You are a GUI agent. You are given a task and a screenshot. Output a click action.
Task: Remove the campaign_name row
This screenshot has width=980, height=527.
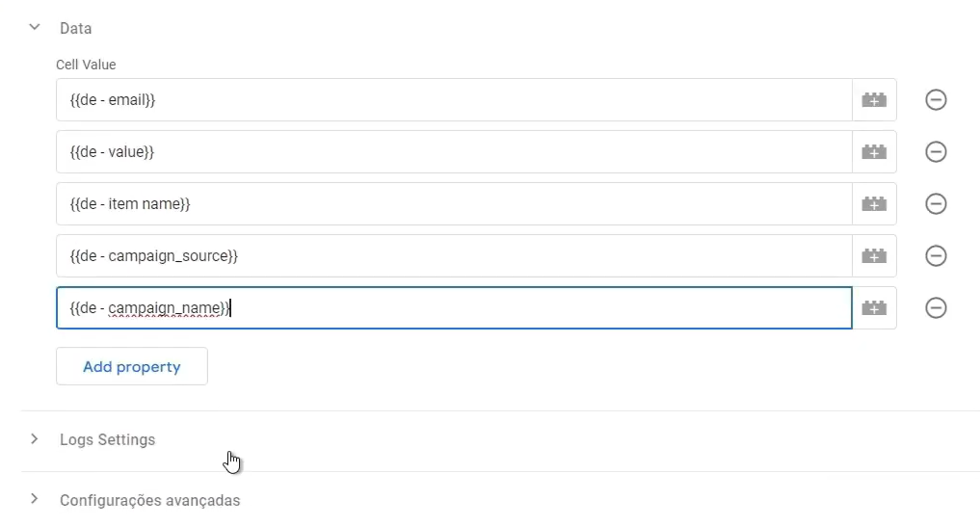[x=935, y=308]
